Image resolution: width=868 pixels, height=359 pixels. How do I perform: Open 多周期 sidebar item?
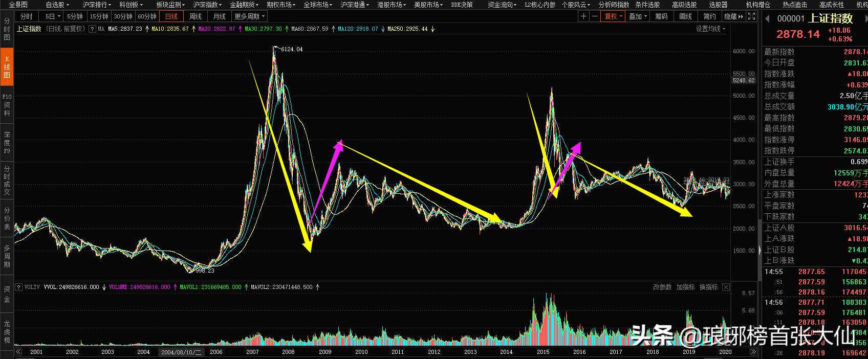point(7,256)
